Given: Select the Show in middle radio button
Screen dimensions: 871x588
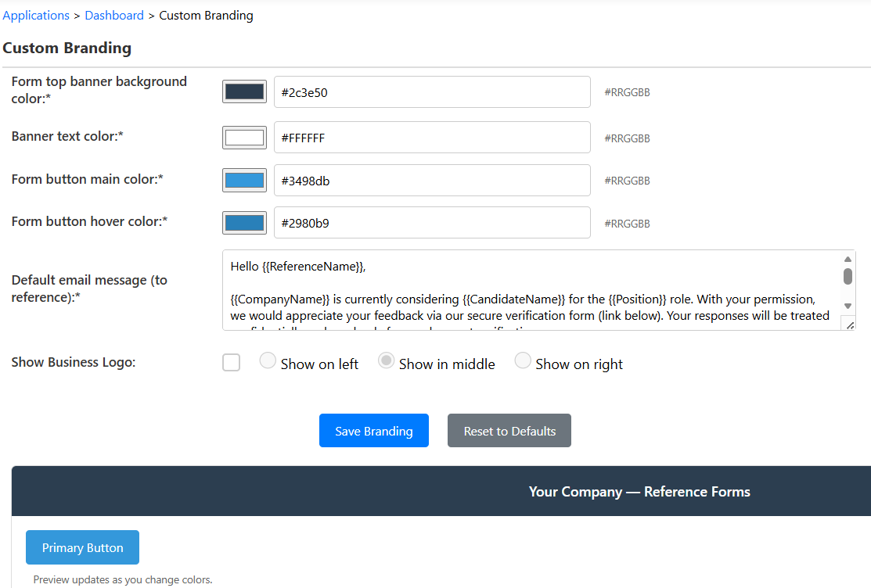Looking at the screenshot, I should 385,360.
